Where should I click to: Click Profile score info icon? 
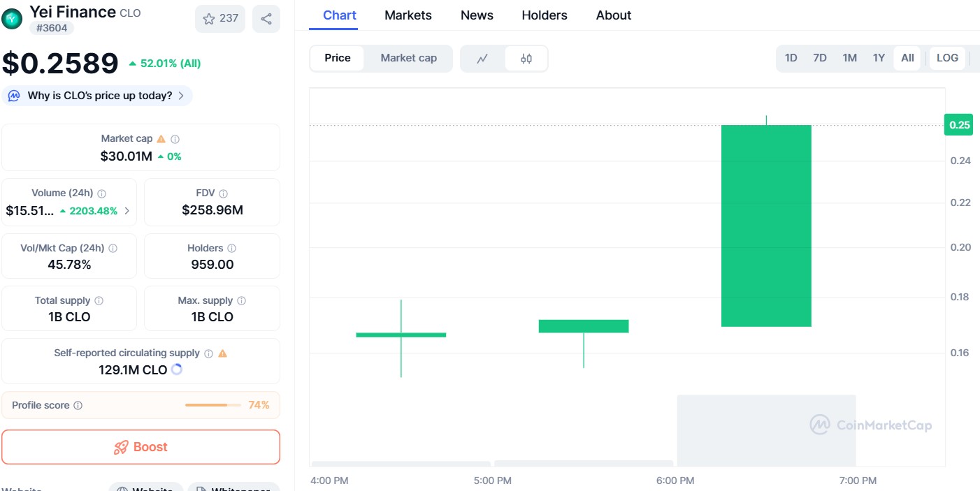point(78,405)
